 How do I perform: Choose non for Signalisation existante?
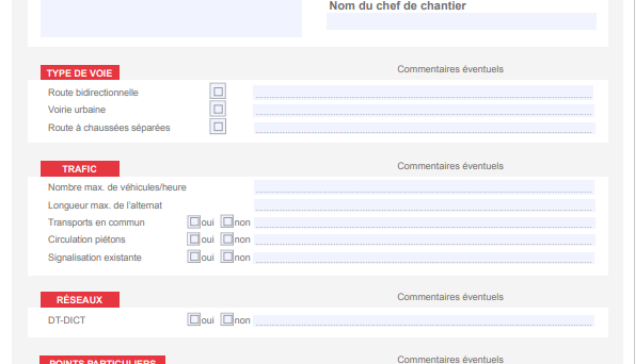227,257
